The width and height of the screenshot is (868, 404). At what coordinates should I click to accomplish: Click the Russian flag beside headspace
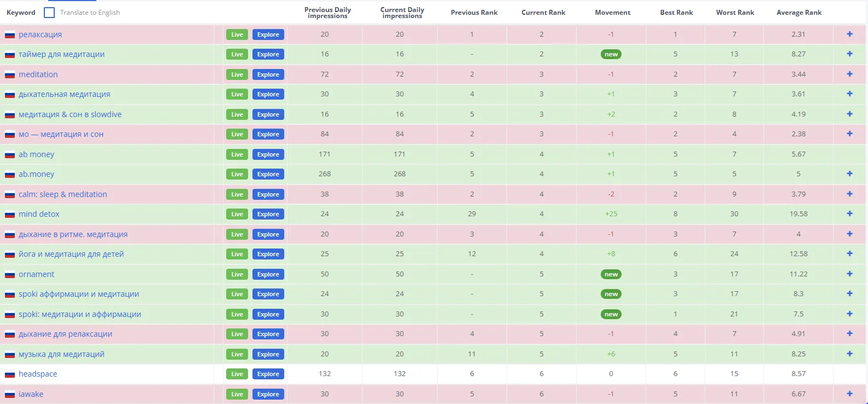coord(10,374)
